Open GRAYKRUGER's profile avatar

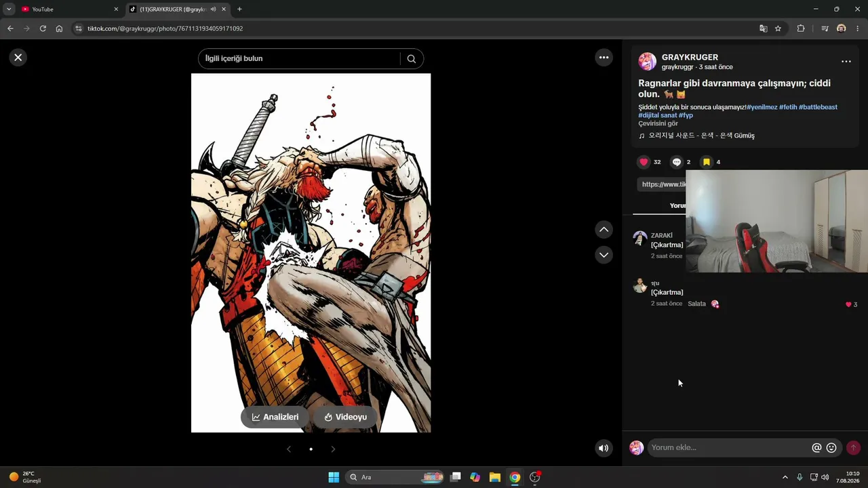click(647, 62)
